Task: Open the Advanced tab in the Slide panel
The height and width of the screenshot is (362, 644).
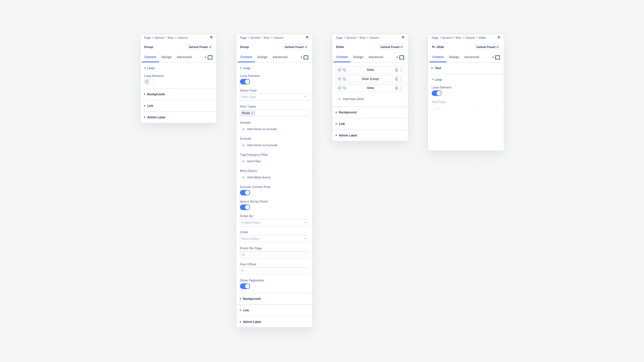Action: tap(472, 57)
